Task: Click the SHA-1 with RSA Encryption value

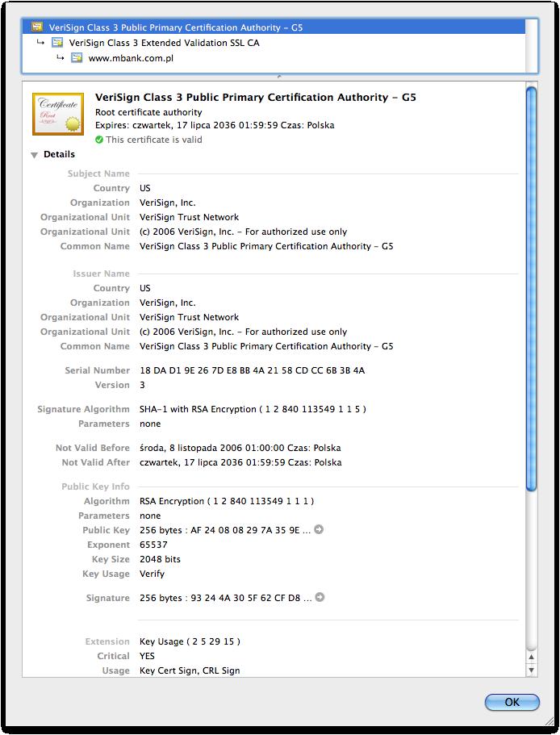Action: pyautogui.click(x=253, y=409)
